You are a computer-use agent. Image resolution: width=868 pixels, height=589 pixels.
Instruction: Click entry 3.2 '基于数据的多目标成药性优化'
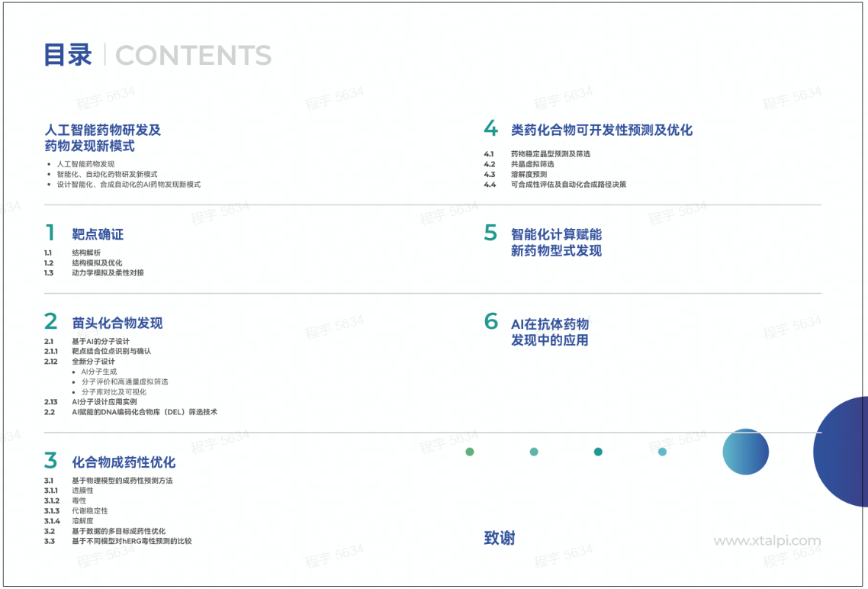tap(118, 531)
